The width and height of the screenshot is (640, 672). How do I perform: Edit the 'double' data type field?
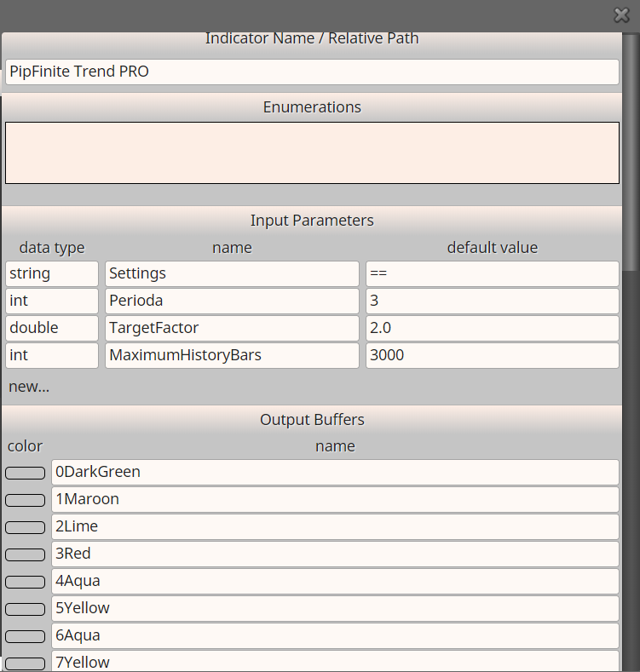[52, 328]
